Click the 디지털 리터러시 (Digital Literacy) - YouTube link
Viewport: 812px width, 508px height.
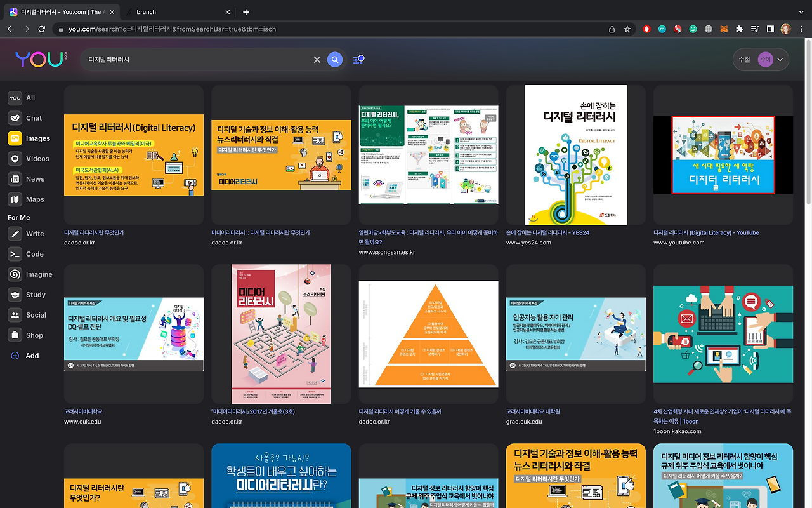tap(706, 233)
